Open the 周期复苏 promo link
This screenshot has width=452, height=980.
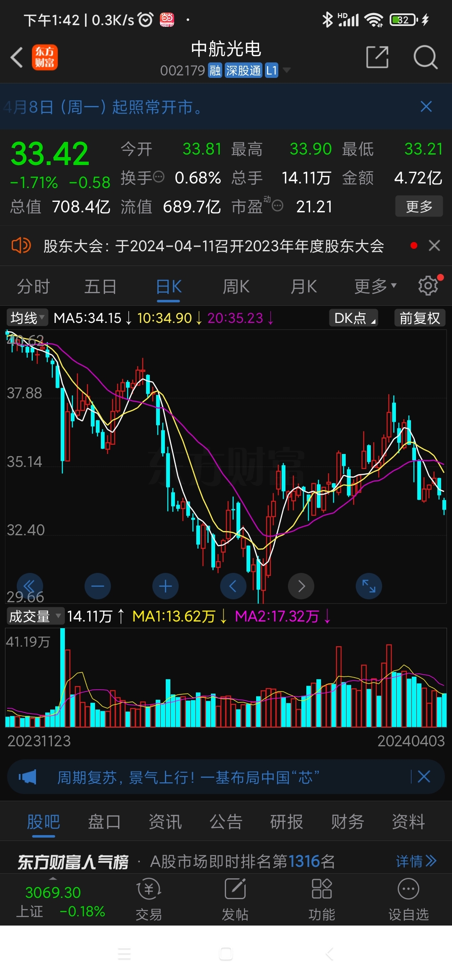pos(188,777)
